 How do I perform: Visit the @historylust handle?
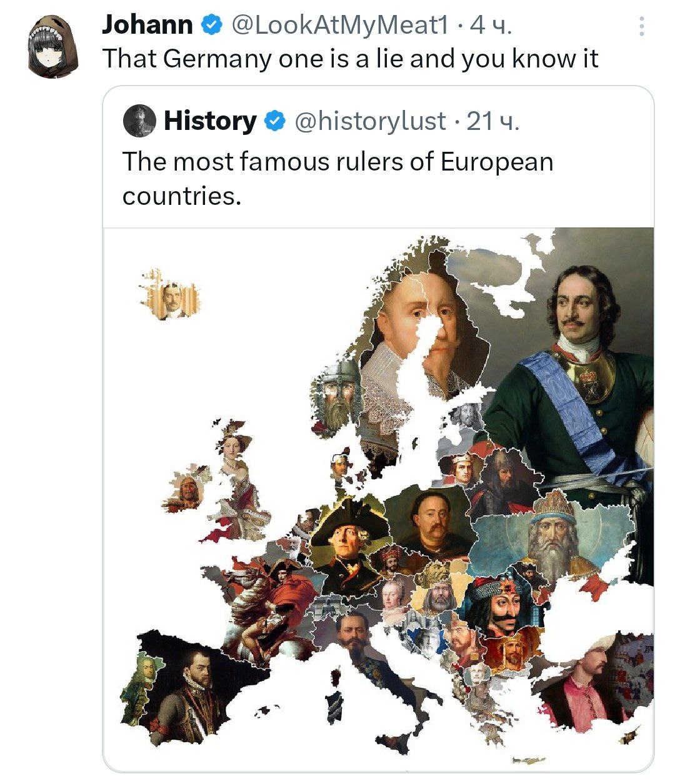[370, 121]
